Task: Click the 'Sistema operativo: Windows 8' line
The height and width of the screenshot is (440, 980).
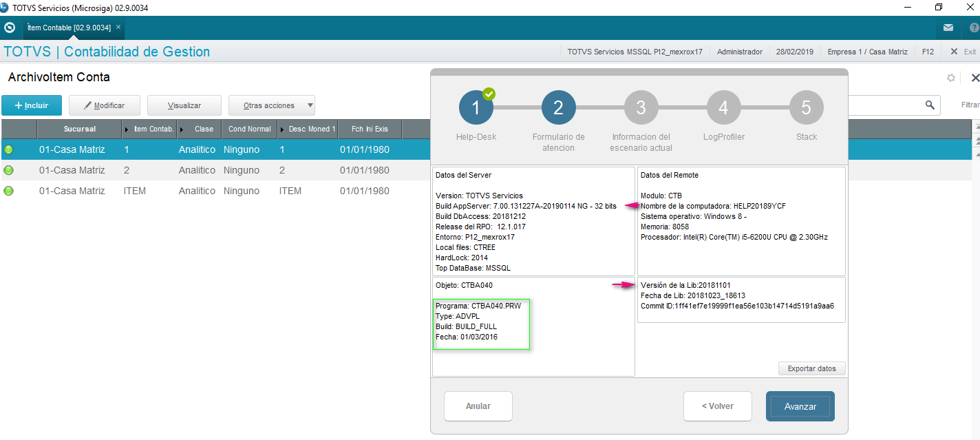Action: coord(694,216)
